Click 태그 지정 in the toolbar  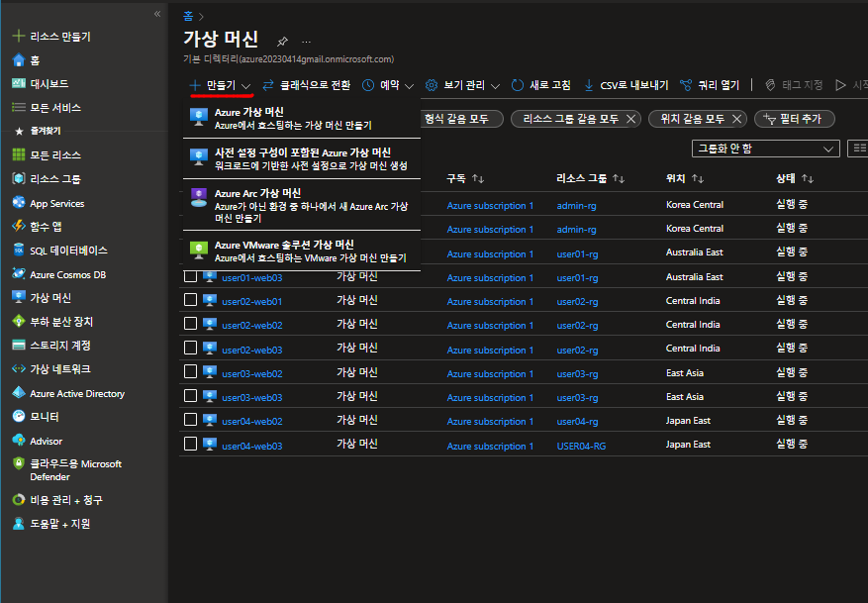point(794,85)
